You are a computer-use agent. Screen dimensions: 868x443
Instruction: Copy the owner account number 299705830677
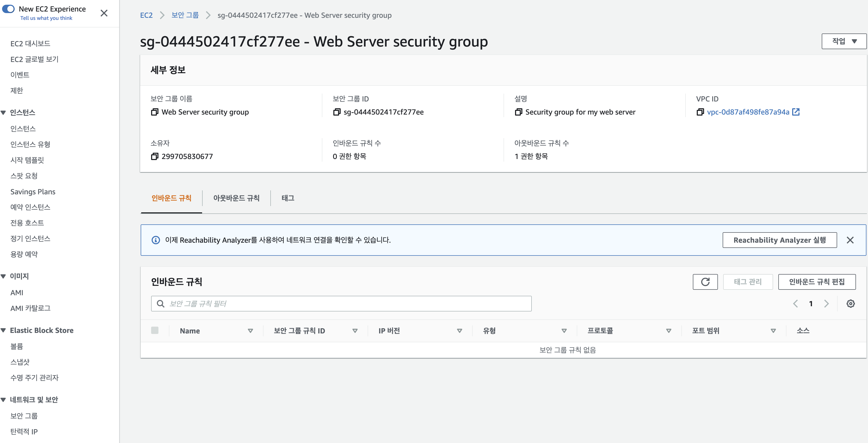(155, 156)
